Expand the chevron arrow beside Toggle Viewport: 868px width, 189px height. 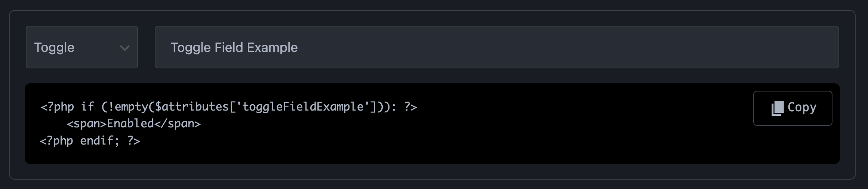(124, 48)
